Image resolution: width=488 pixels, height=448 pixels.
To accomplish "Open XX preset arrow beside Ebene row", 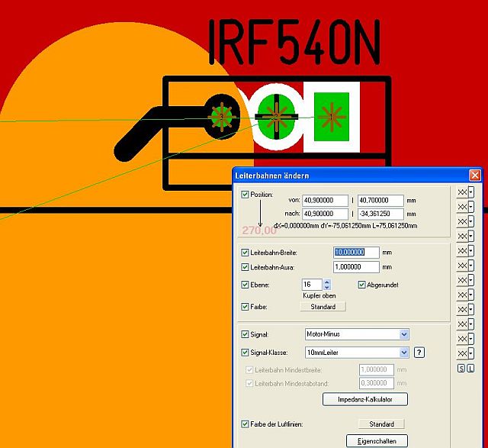I will click(471, 280).
